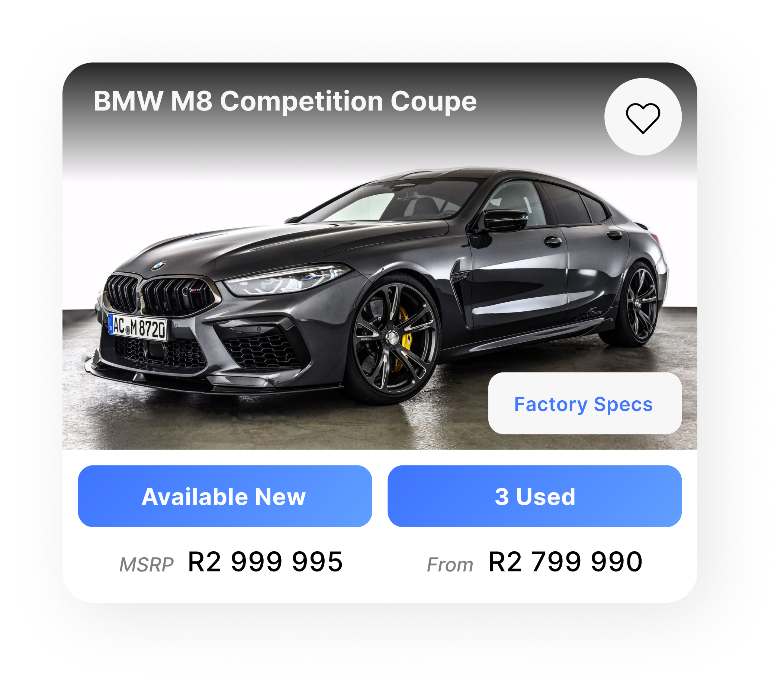Click the BMW roundel badge on hood
This screenshot has width=784, height=689.
point(158,266)
